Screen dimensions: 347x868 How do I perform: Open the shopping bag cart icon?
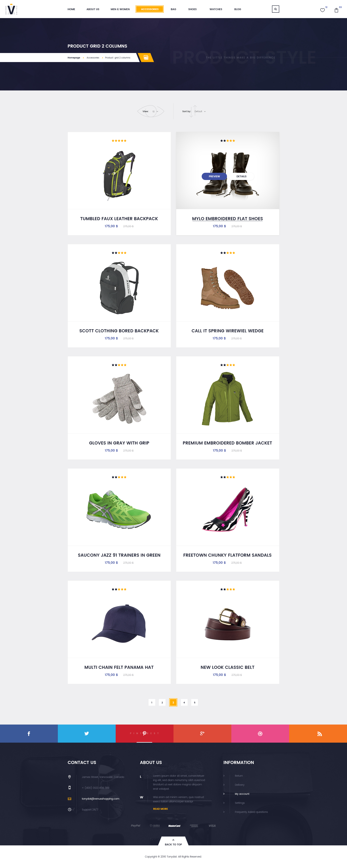click(x=336, y=10)
